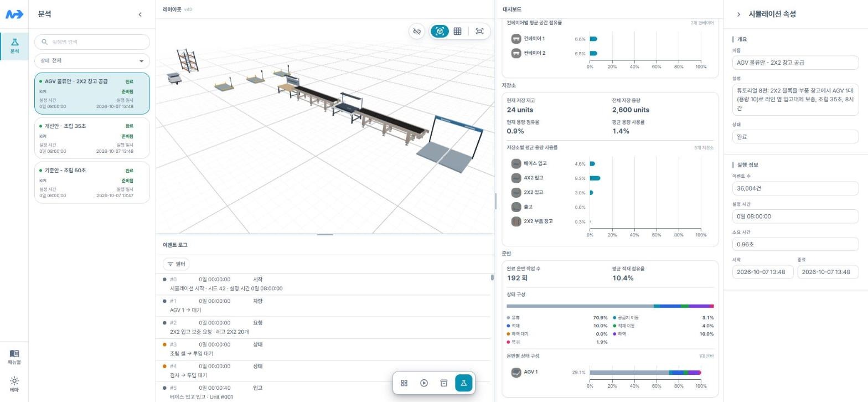
Task: Select the event '2X2 입고 보충 요청'
Action: [x=323, y=327]
